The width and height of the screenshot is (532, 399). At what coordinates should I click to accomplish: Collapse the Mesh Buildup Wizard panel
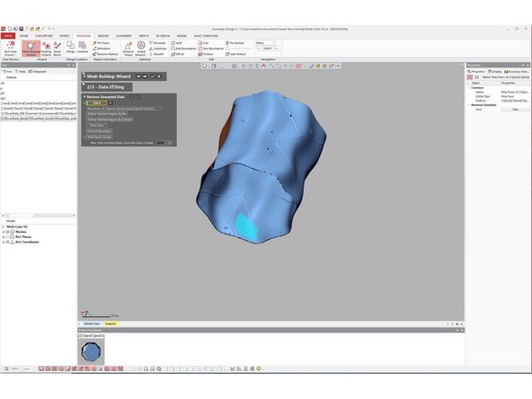84,76
